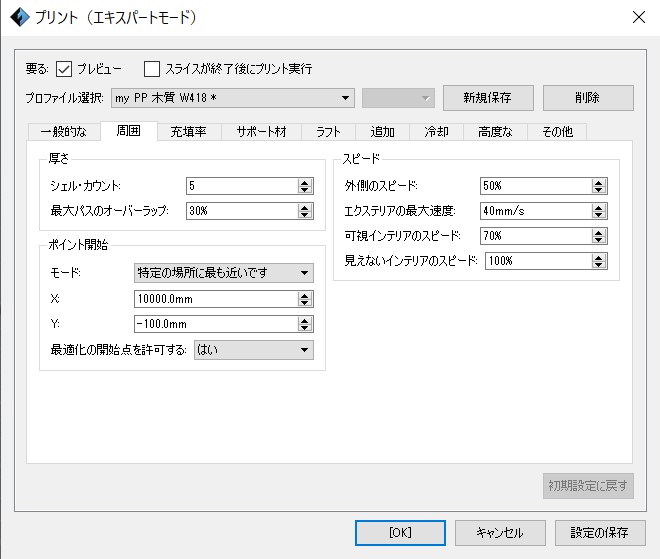660x559 pixels.
Task: Click the 初期設定に戻す button
Action: pyautogui.click(x=588, y=486)
